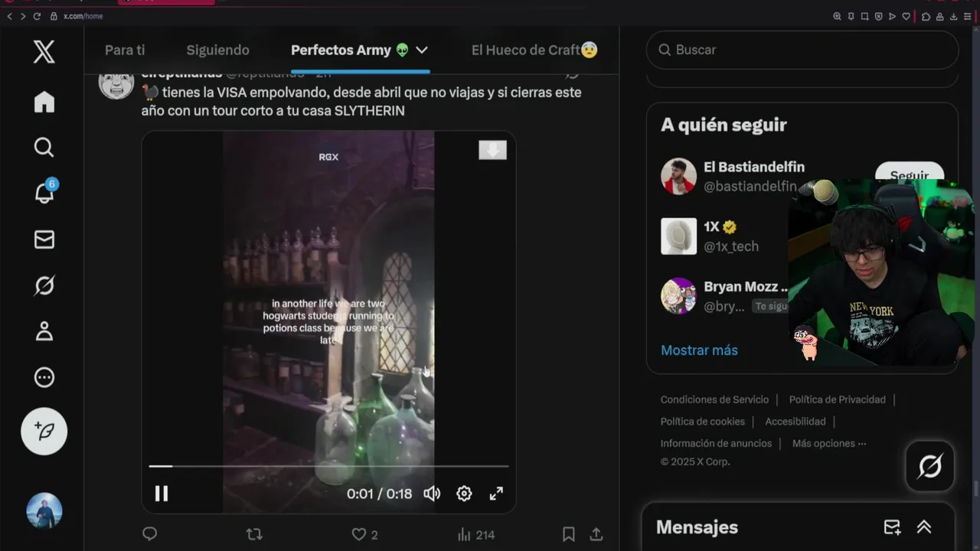980x551 pixels.
Task: Open Notifications bell with 6 badge
Action: pyautogui.click(x=44, y=193)
